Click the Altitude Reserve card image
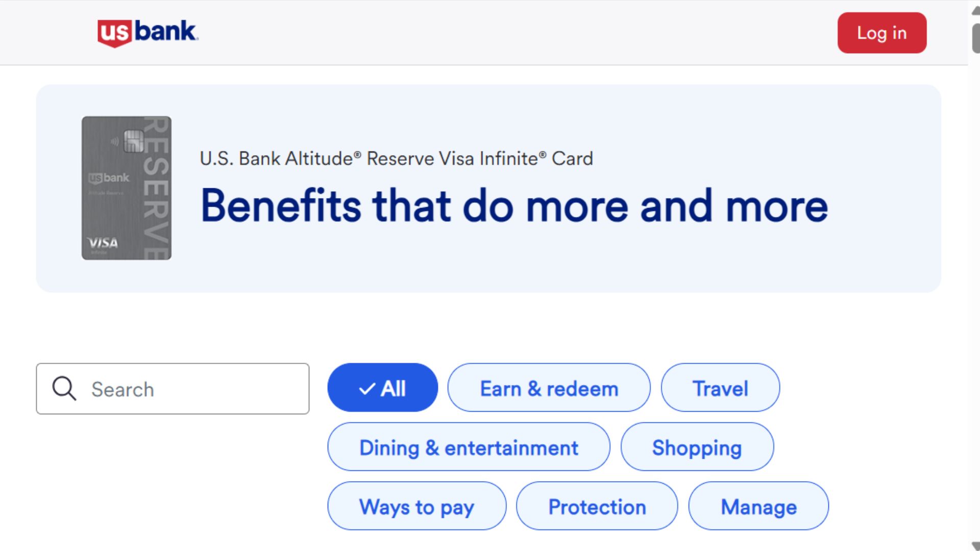Viewport: 980px width, 551px height. pos(127,188)
